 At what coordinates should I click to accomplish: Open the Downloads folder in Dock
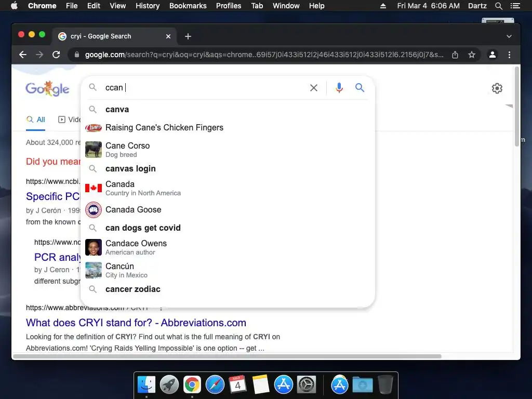point(362,385)
